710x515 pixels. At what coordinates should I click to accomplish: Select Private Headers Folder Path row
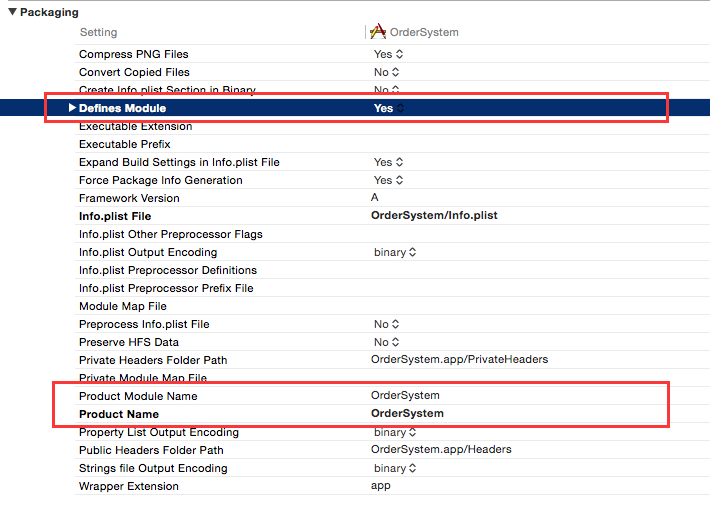(x=392, y=360)
